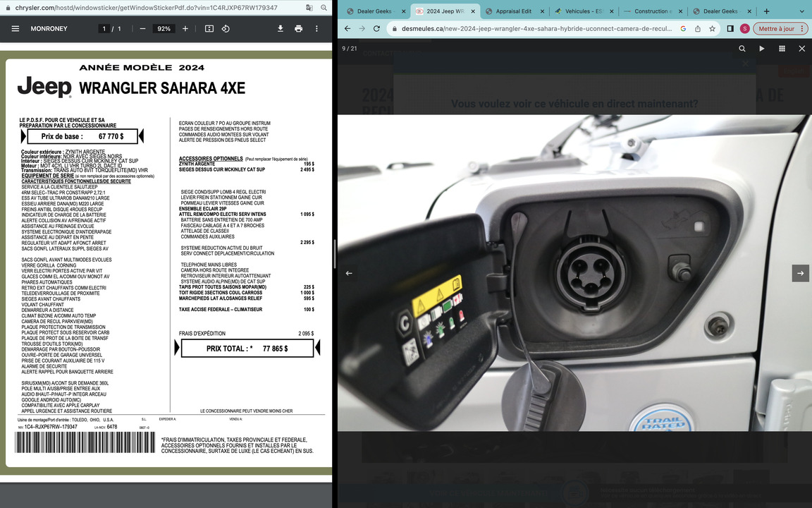This screenshot has width=812, height=508.
Task: Rotate the PDF counterclockwise
Action: pos(226,28)
